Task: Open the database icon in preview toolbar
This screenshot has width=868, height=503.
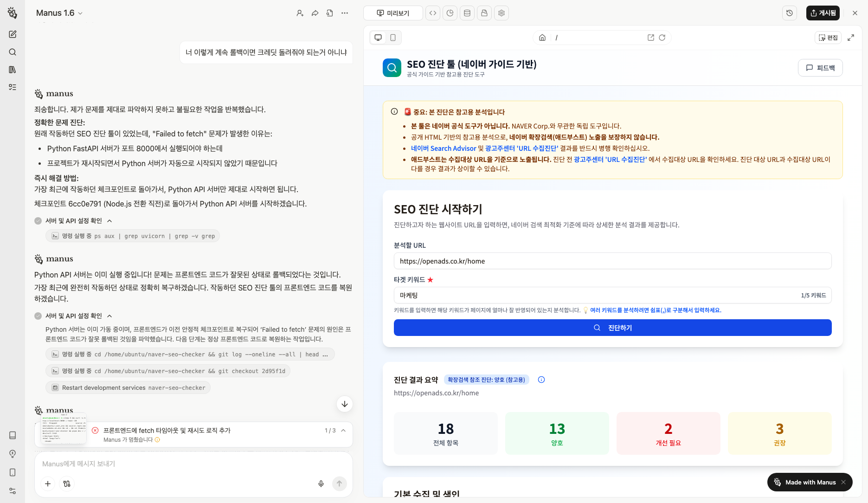Action: (467, 13)
